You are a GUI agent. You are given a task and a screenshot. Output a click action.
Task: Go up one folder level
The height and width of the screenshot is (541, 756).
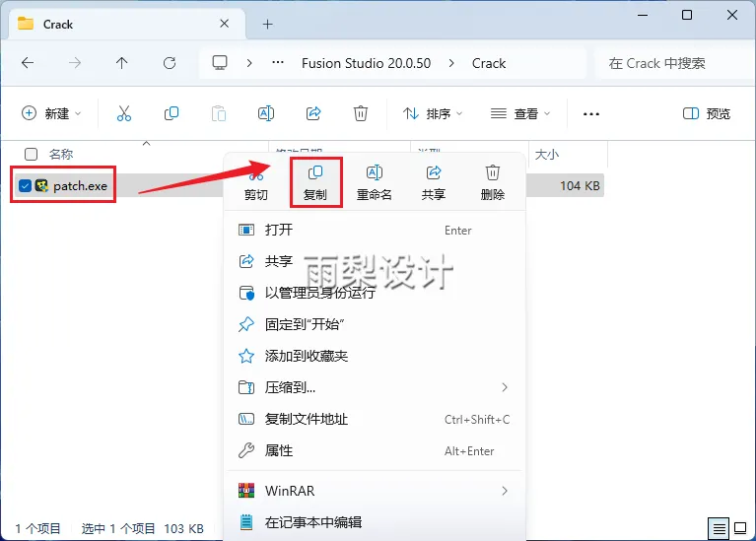pyautogui.click(x=122, y=63)
